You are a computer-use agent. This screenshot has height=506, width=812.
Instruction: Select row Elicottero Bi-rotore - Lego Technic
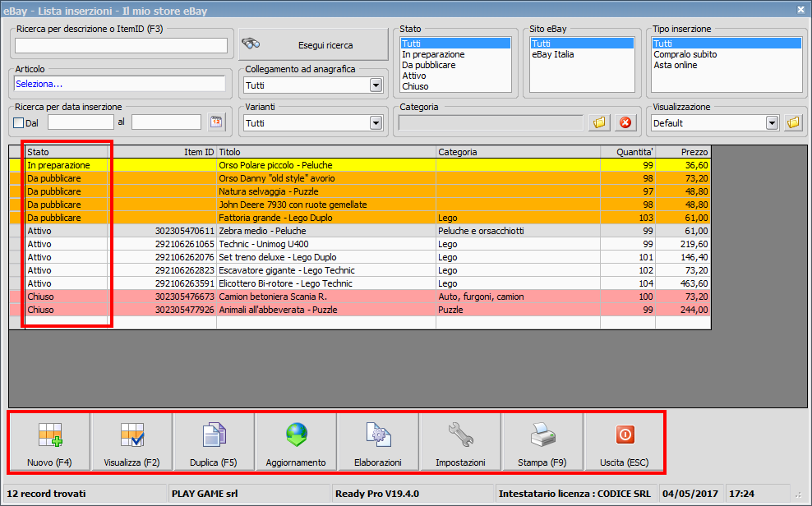click(x=360, y=283)
